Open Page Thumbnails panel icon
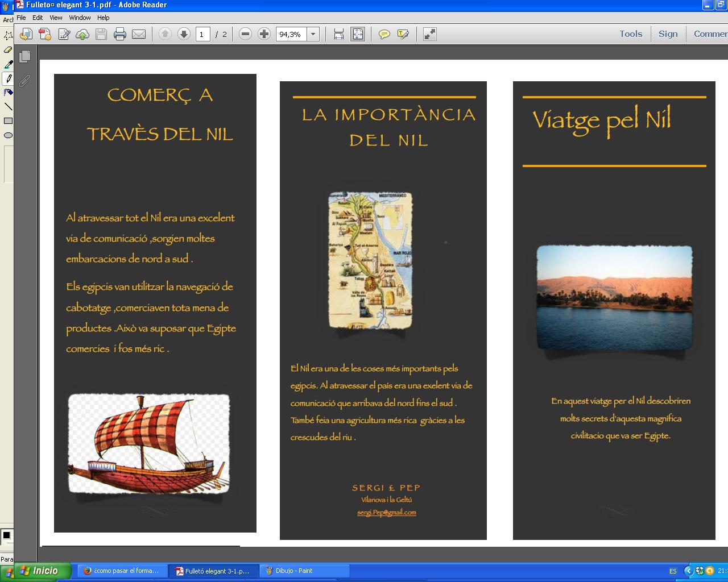Image resolution: width=728 pixels, height=582 pixels. coord(24,56)
